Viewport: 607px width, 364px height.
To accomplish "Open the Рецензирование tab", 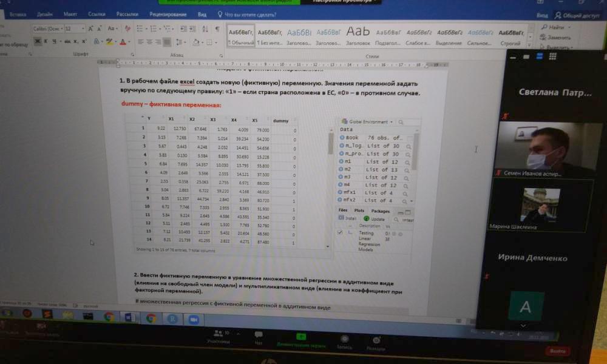I will tap(168, 15).
